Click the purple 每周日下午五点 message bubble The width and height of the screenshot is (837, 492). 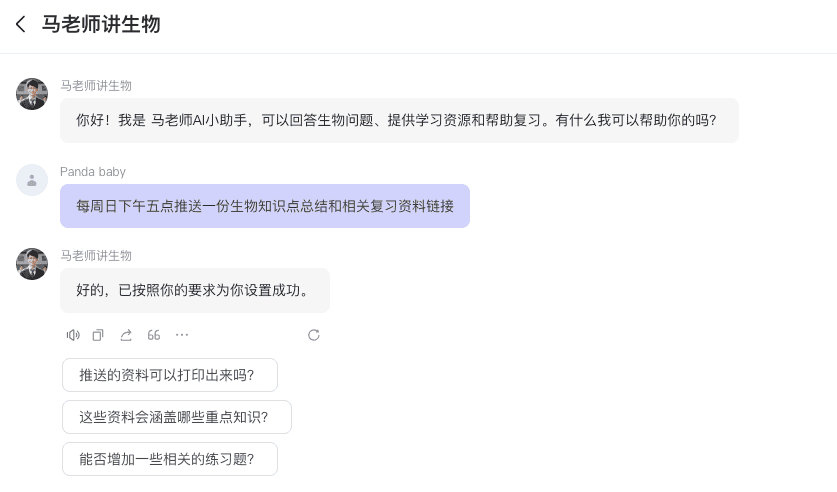coord(265,206)
